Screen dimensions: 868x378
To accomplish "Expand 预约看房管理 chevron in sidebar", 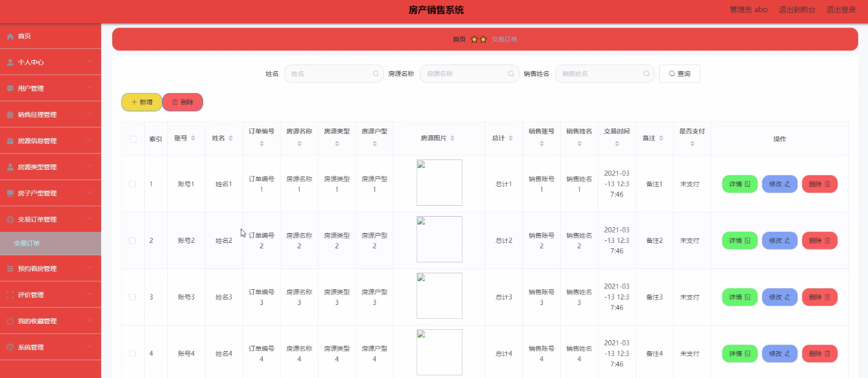I will click(x=89, y=268).
